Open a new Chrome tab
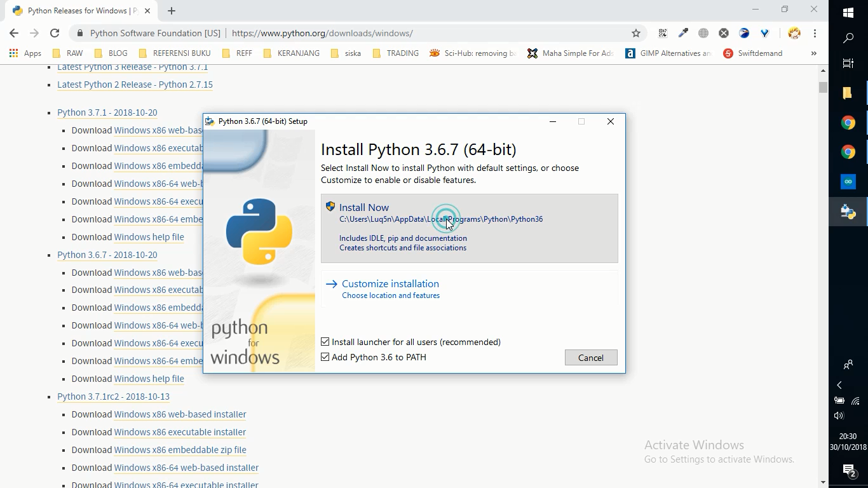Screen dimensions: 868x488 pyautogui.click(x=172, y=11)
